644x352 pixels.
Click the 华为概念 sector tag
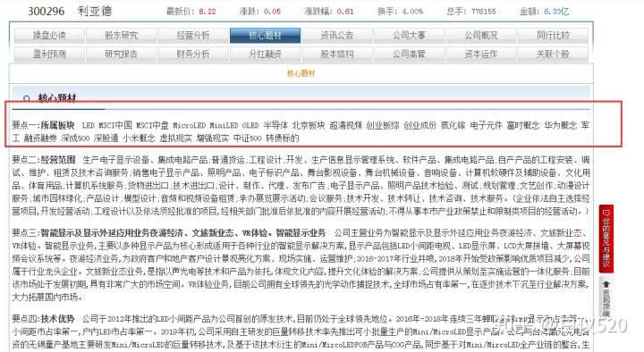click(x=560, y=125)
